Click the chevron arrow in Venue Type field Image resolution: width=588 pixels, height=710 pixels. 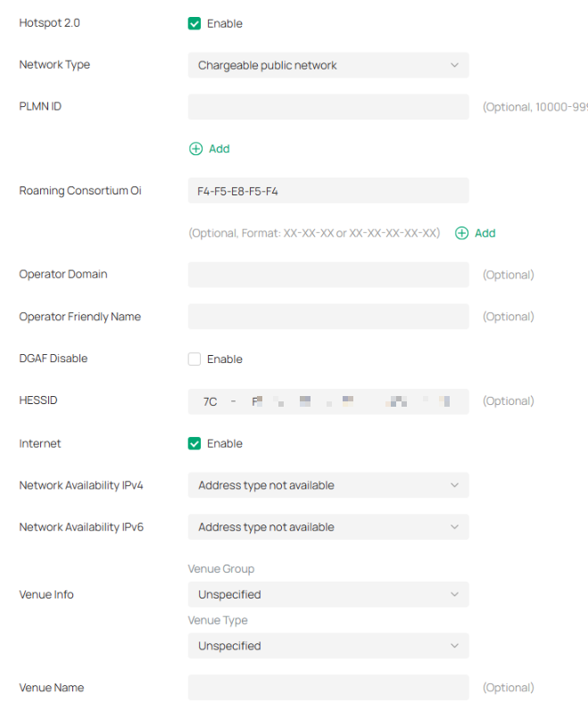pos(454,646)
